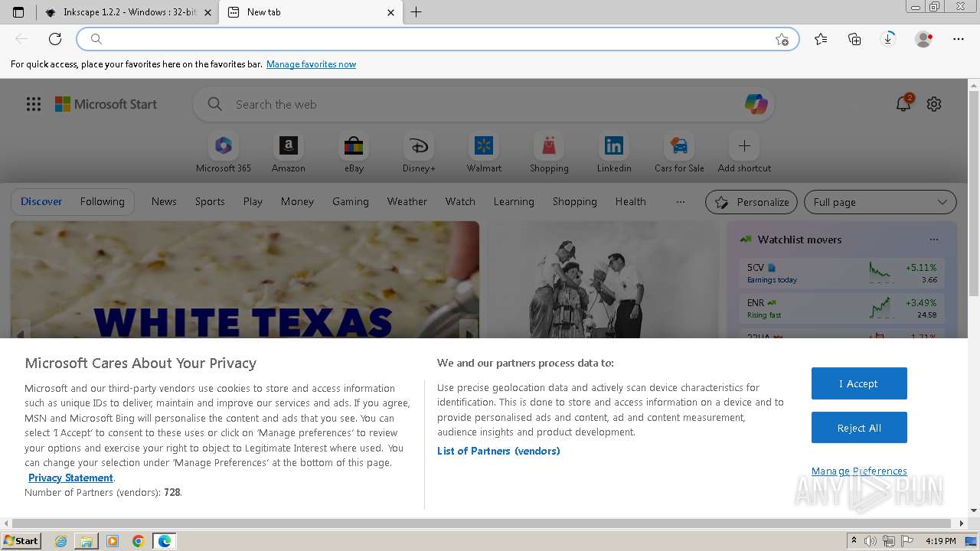This screenshot has width=980, height=551.
Task: Open the Watch category
Action: [x=460, y=201]
